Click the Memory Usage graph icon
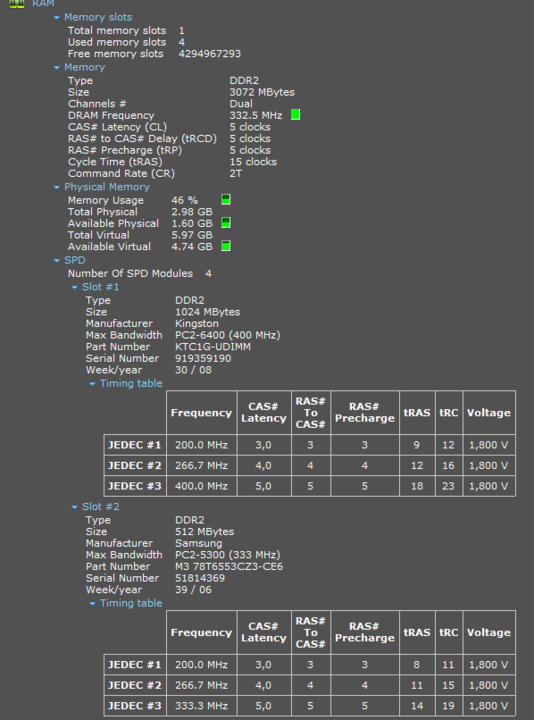The image size is (534, 720). click(226, 200)
